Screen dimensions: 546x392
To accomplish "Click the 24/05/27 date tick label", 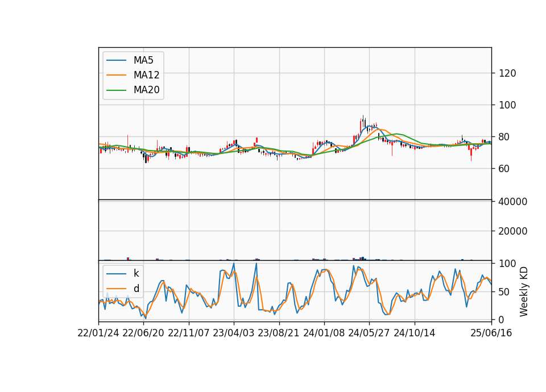I will (x=369, y=333).
